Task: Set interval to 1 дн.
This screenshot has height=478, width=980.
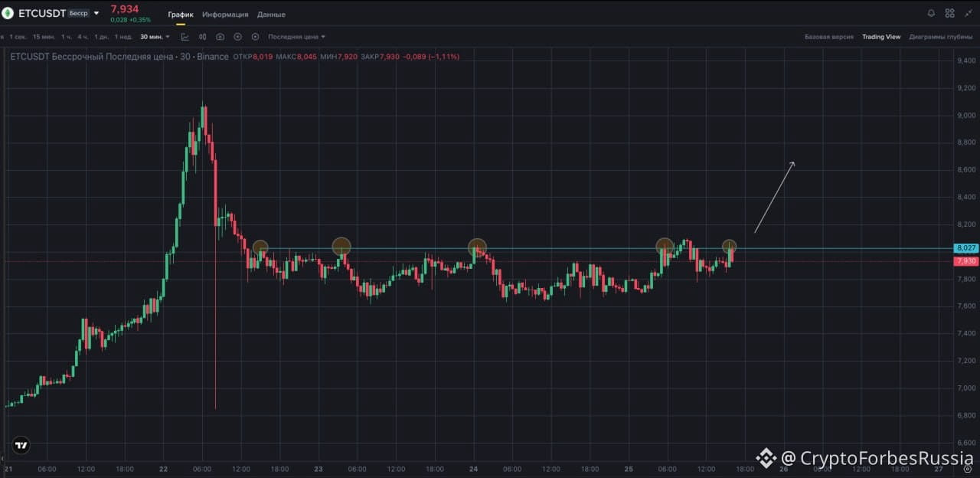Action: [x=101, y=37]
